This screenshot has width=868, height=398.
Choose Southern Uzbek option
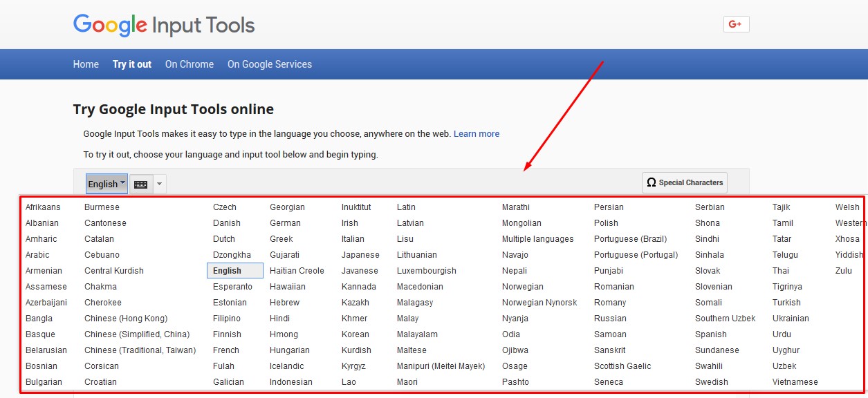click(726, 319)
